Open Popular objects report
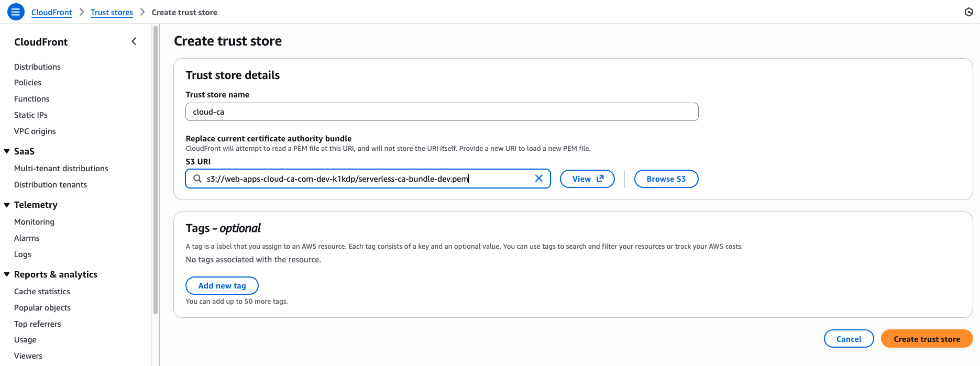This screenshot has height=366, width=980. click(x=42, y=307)
